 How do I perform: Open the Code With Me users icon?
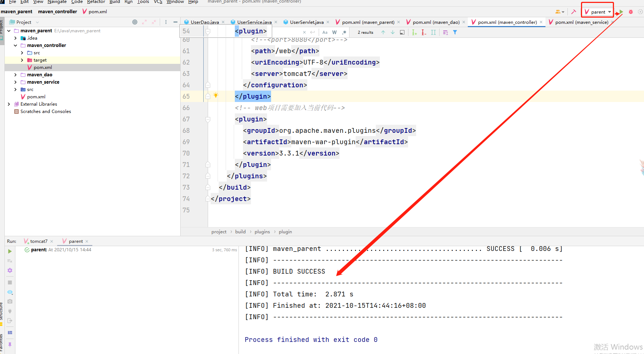tap(559, 12)
